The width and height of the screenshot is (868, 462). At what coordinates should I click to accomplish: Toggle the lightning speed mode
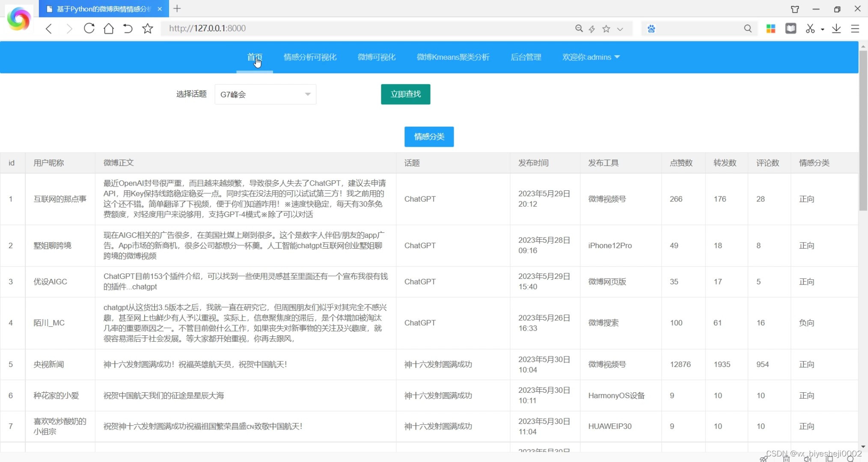(x=592, y=29)
